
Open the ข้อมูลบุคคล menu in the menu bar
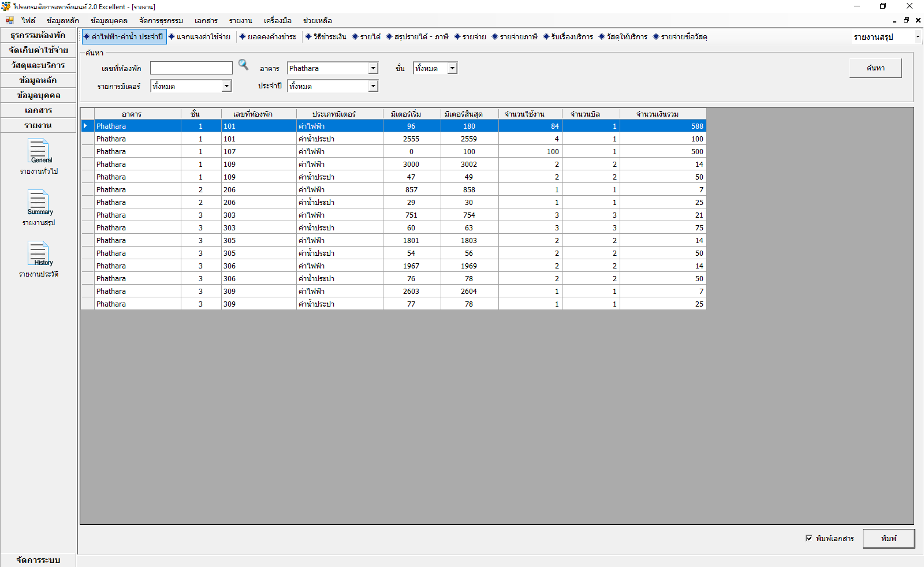[x=109, y=20]
